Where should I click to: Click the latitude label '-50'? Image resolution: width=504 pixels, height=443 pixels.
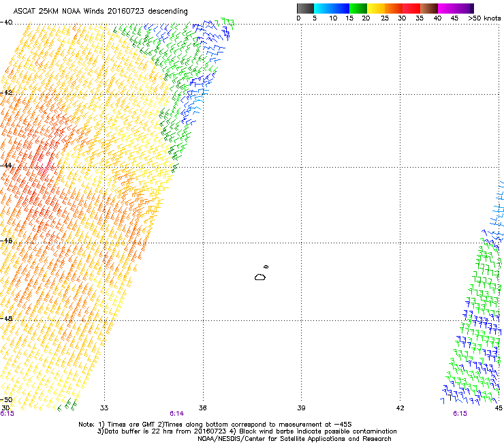coord(6,400)
